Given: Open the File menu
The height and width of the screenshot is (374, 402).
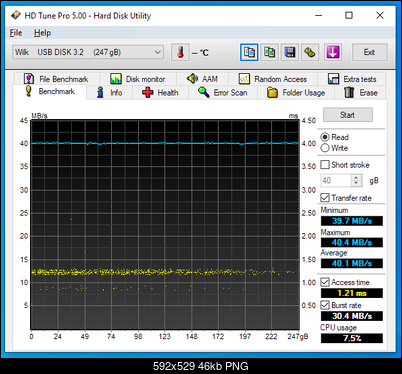Looking at the screenshot, I should pos(16,33).
